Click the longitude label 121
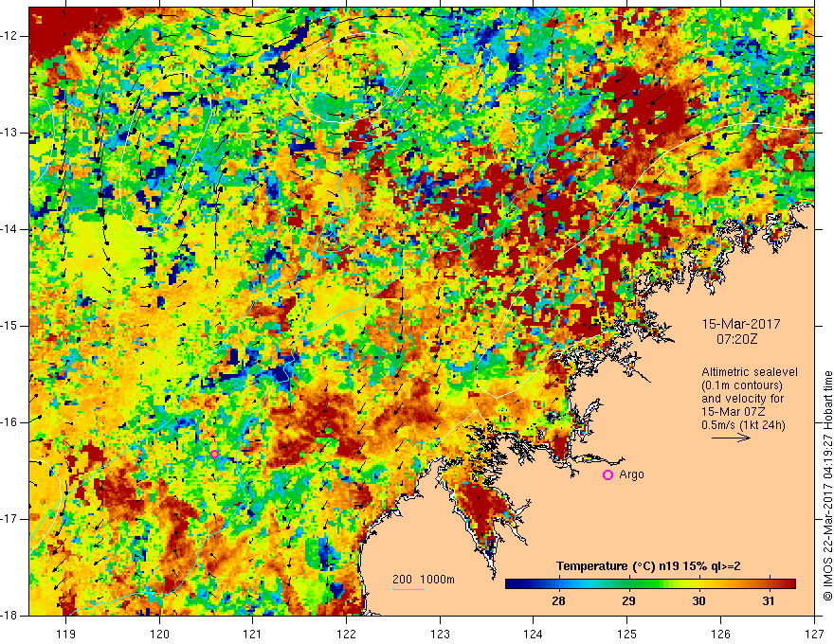The image size is (834, 644). [253, 634]
